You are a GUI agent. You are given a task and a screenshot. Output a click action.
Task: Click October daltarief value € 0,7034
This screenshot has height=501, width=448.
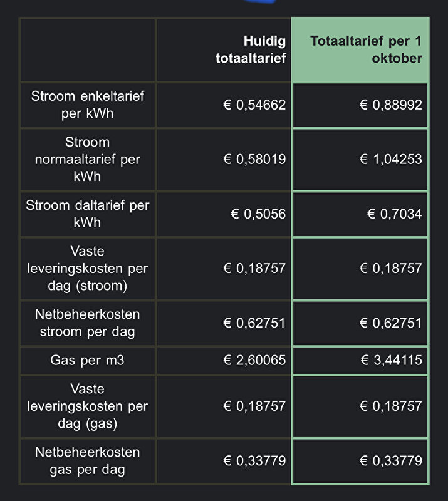click(395, 214)
